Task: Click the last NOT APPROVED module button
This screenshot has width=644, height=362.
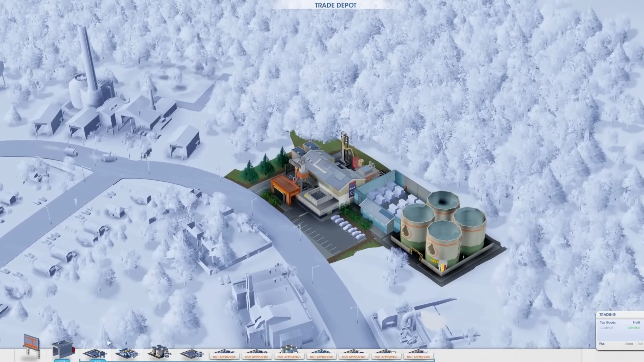Action: click(418, 356)
